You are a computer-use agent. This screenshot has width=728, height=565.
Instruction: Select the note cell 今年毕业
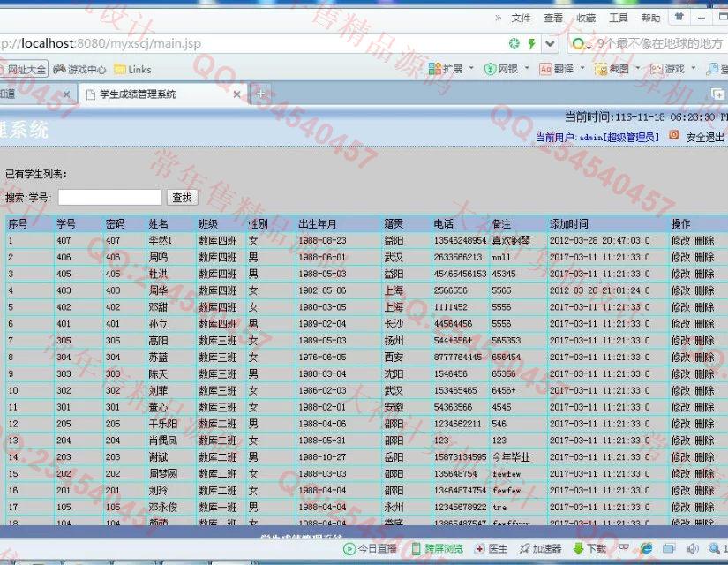coord(511,457)
